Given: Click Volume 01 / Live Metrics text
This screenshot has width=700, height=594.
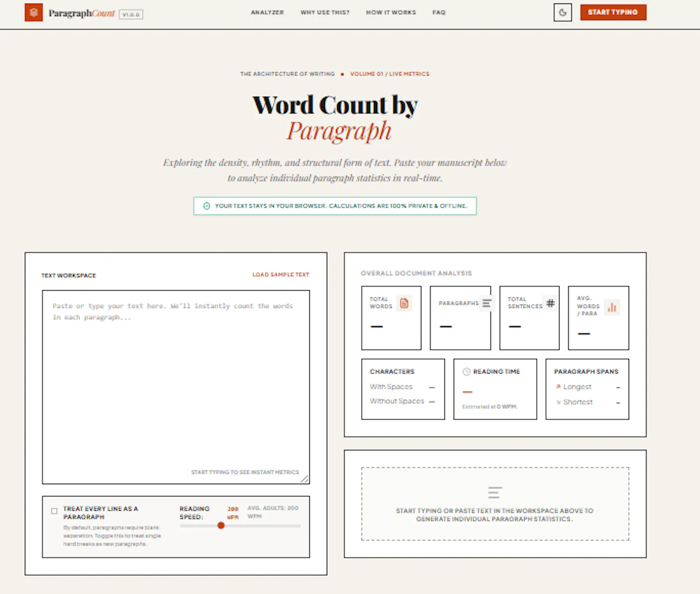Looking at the screenshot, I should tap(390, 74).
